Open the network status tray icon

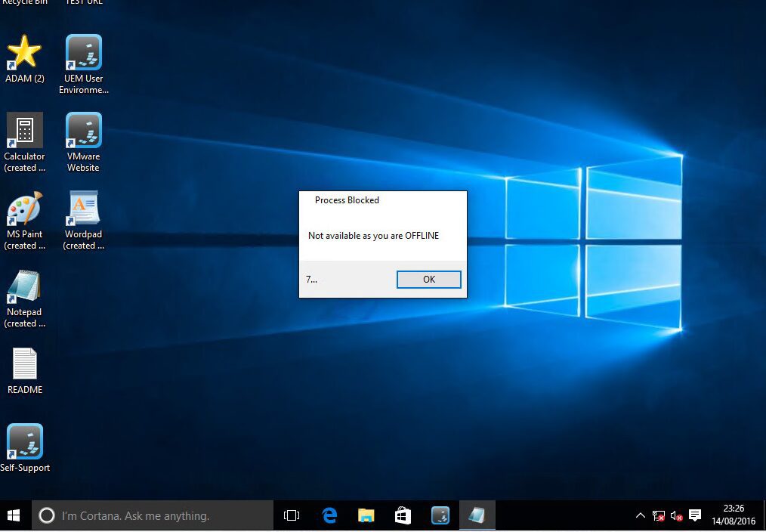pyautogui.click(x=658, y=515)
